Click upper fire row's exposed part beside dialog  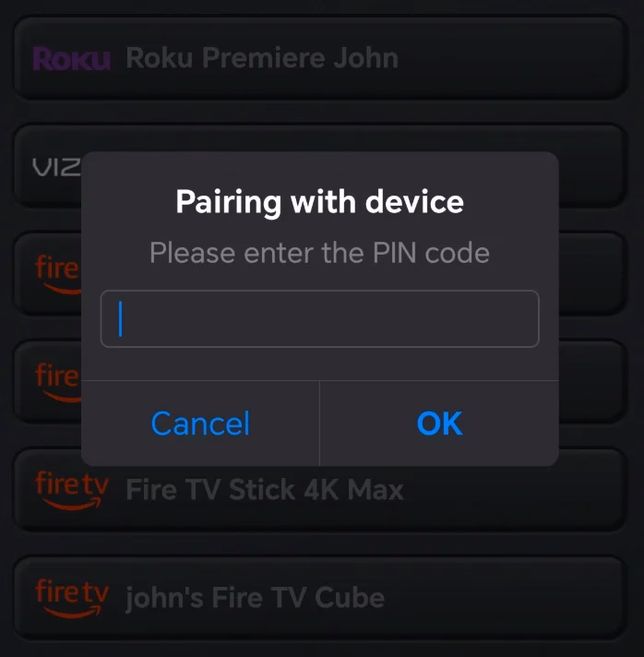pos(592,274)
